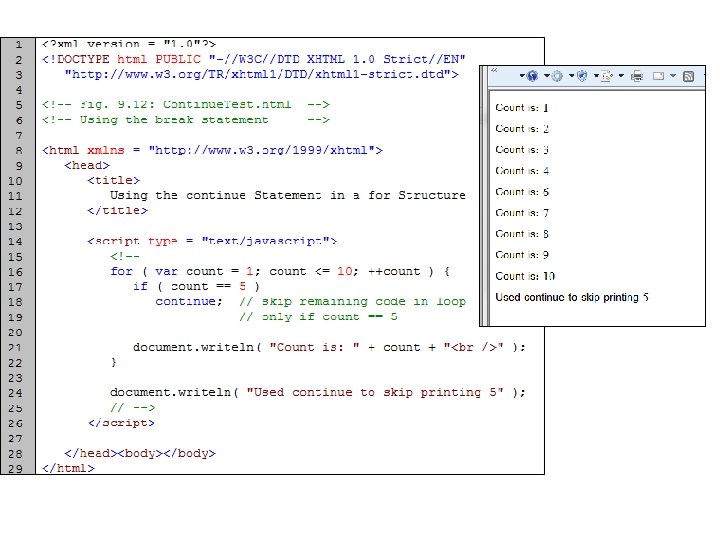
Task: Click the "</head><body></body>" line
Action: coord(140,454)
